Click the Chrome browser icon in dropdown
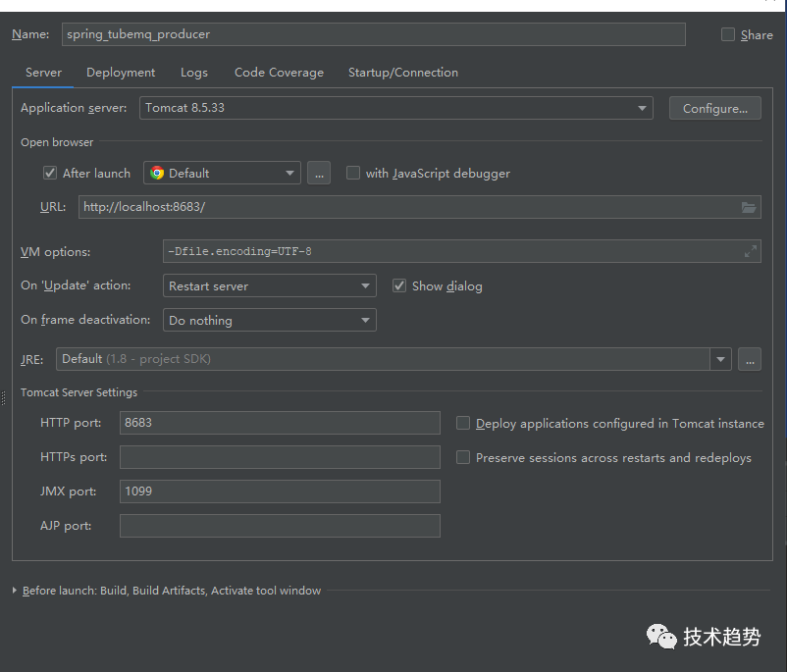The height and width of the screenshot is (672, 787). coord(157,173)
